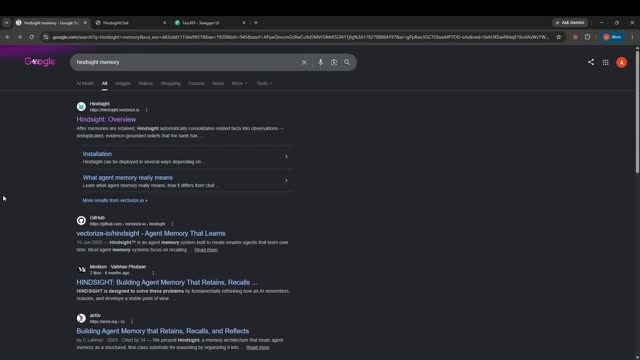Start voice search with microphone icon
The width and height of the screenshot is (640, 360).
pyautogui.click(x=320, y=62)
